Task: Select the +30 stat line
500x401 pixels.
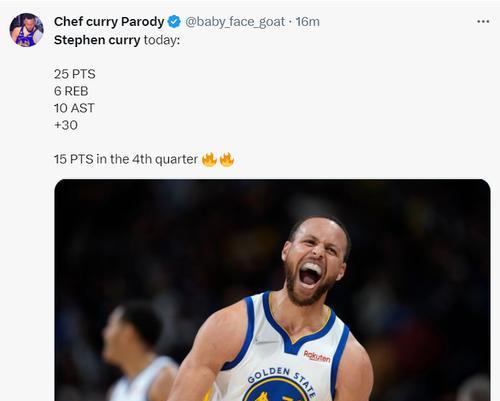Action: (66, 125)
